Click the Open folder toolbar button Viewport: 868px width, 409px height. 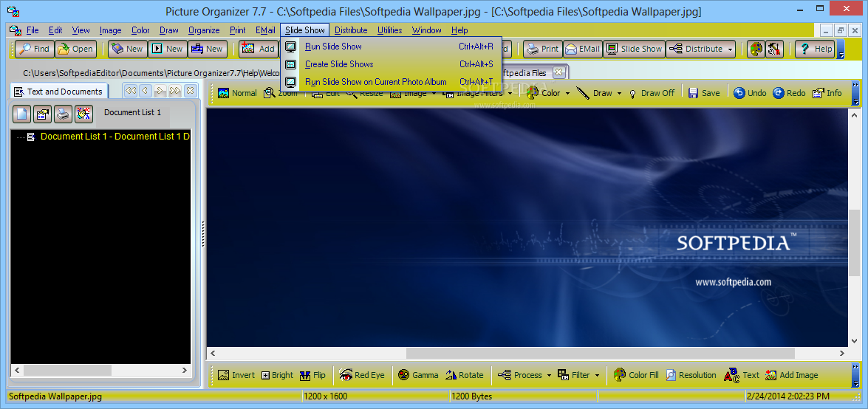pos(75,49)
